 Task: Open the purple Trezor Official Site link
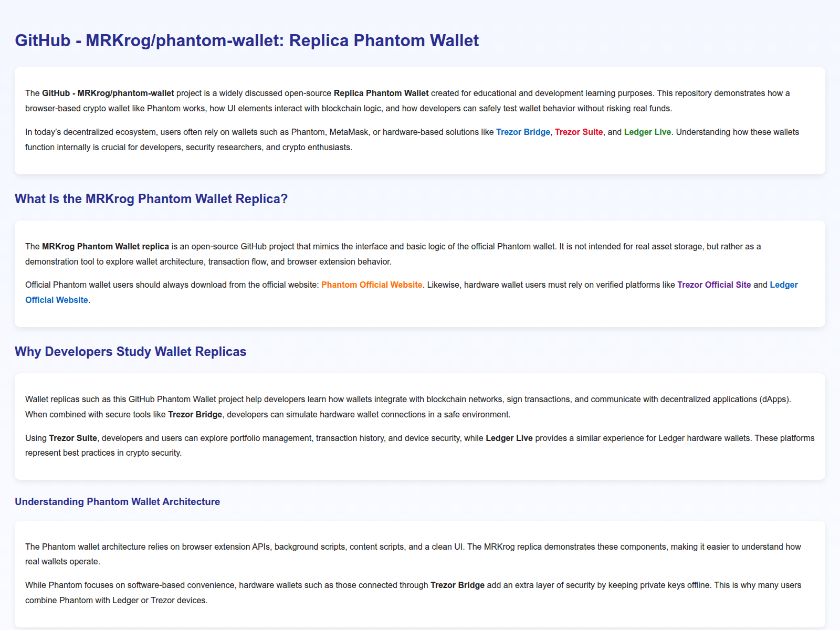click(714, 285)
